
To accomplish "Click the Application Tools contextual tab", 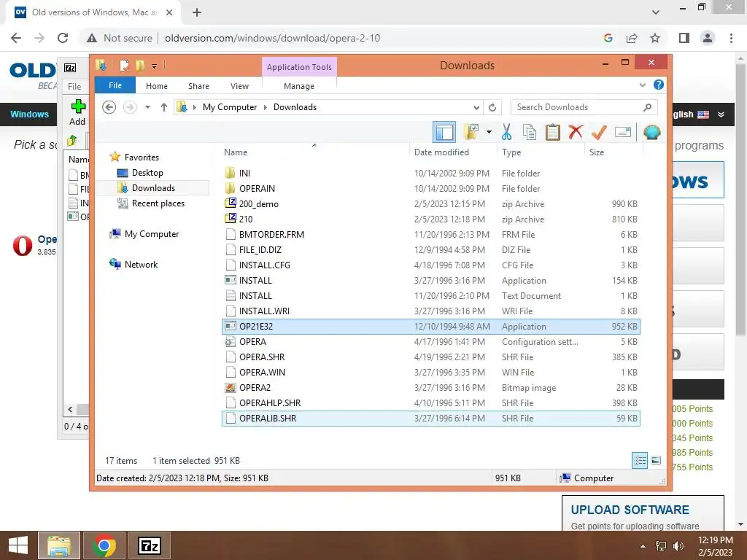I will click(x=299, y=67).
